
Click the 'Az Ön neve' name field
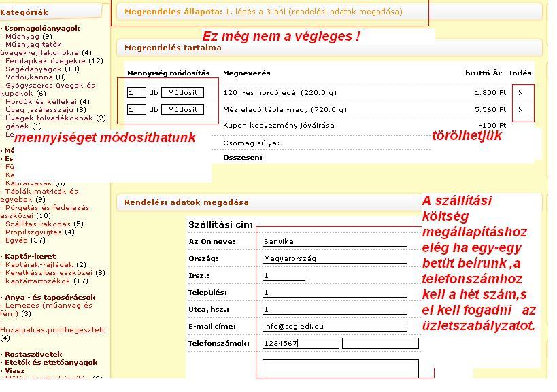tap(335, 241)
